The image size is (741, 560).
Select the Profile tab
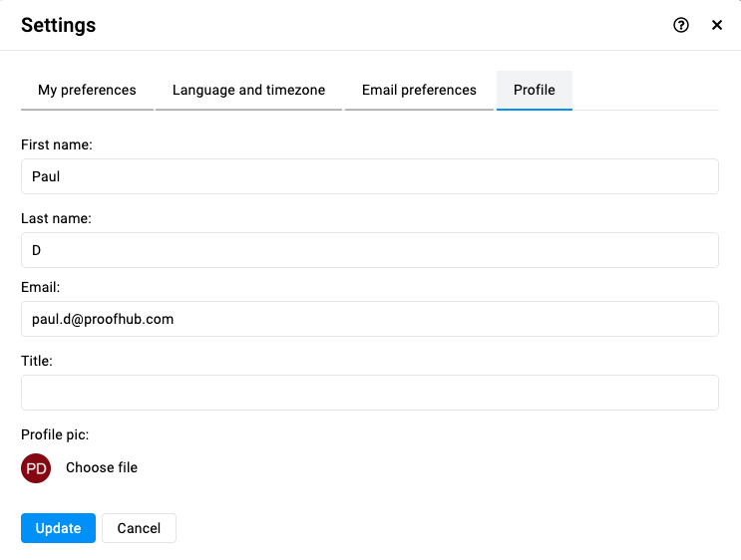(534, 91)
